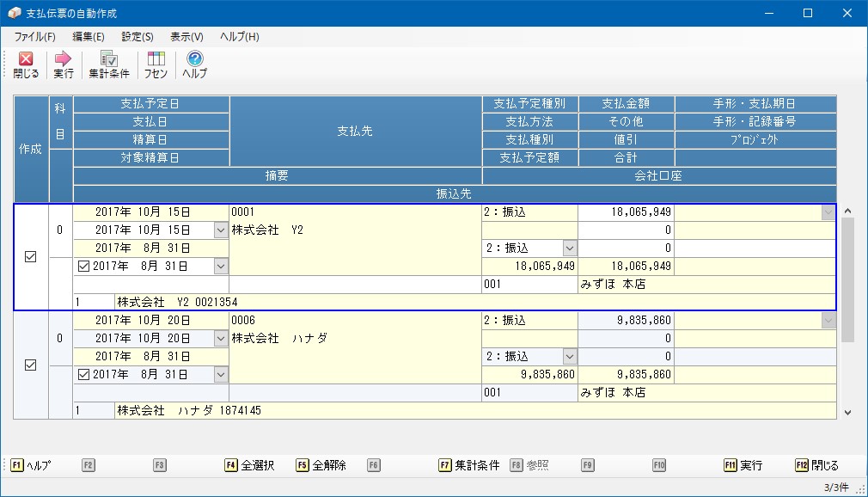Open 手形・支払期日 dropdown in Y2 row

click(x=828, y=212)
